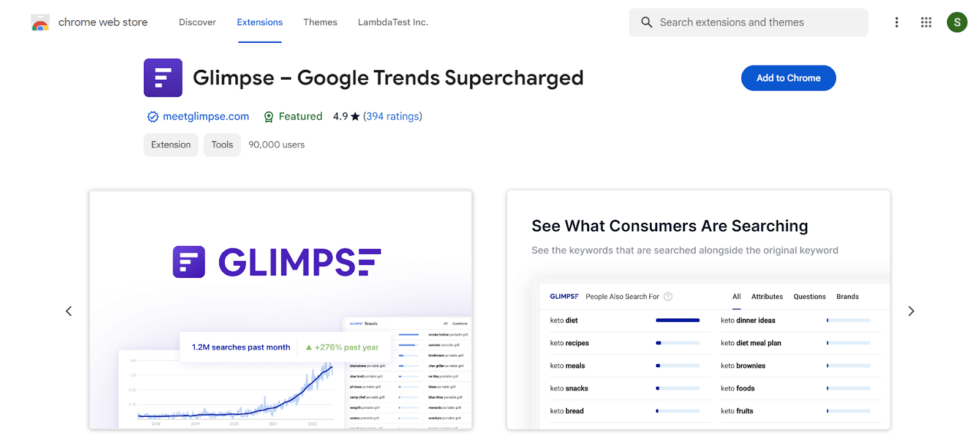The width and height of the screenshot is (980, 448).
Task: Click the '90,000 users' text
Action: [276, 145]
